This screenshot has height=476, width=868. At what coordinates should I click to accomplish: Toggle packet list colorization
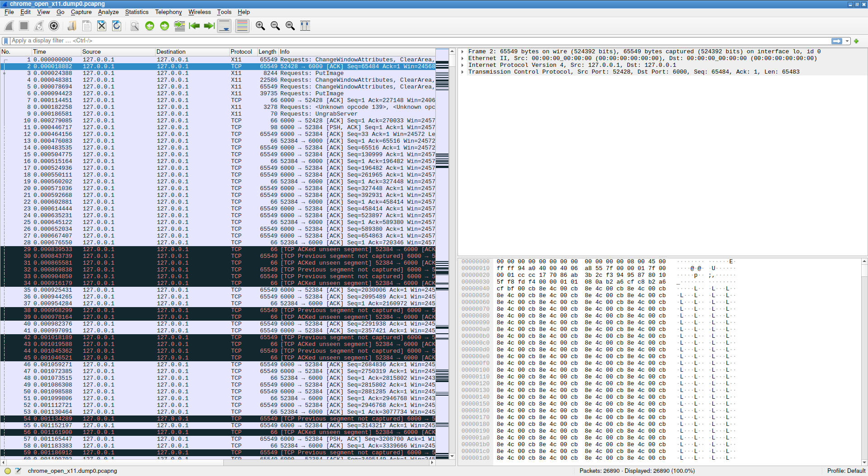click(242, 26)
